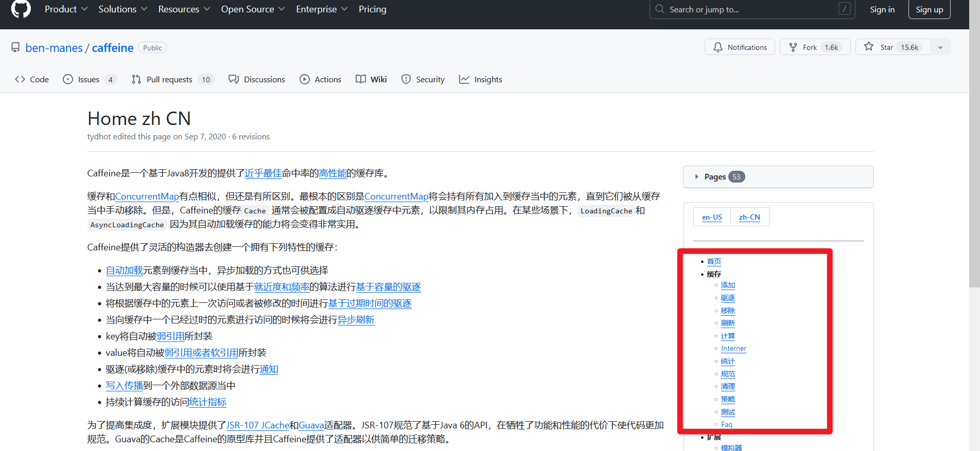Open the 6 revisions link

[x=251, y=136]
